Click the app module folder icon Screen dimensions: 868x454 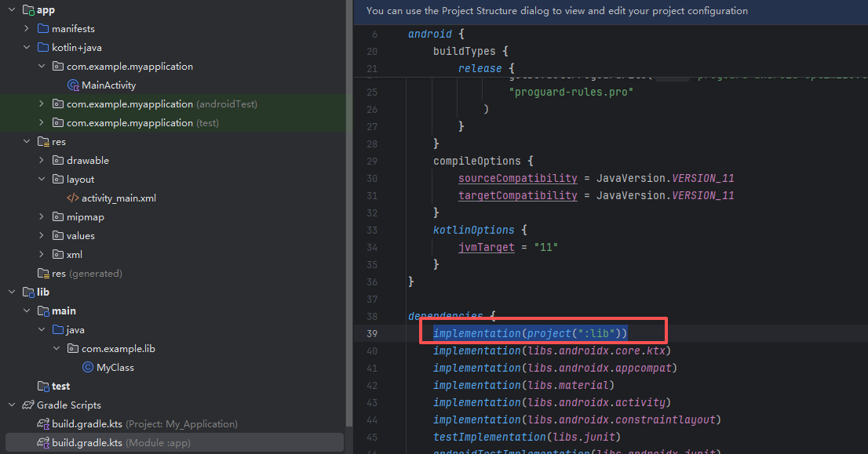[28, 10]
